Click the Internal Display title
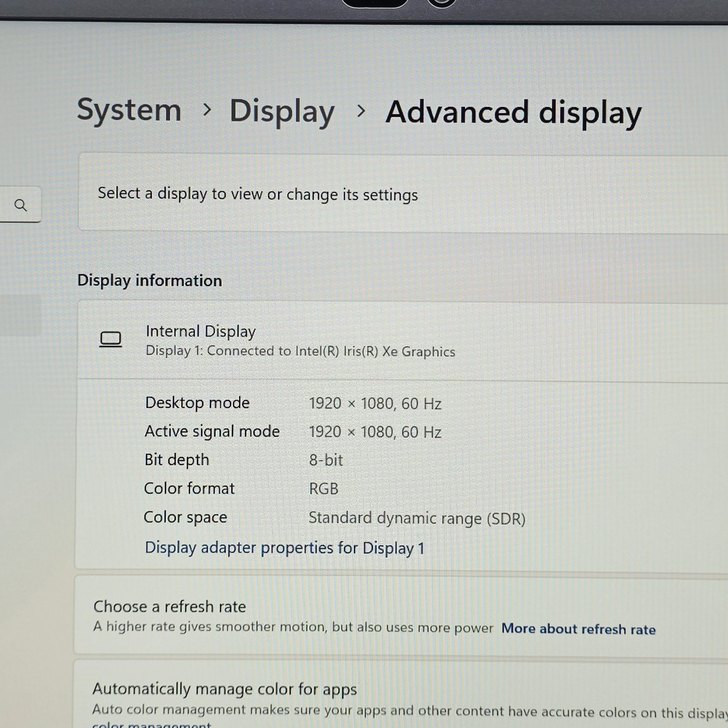 pyautogui.click(x=201, y=331)
